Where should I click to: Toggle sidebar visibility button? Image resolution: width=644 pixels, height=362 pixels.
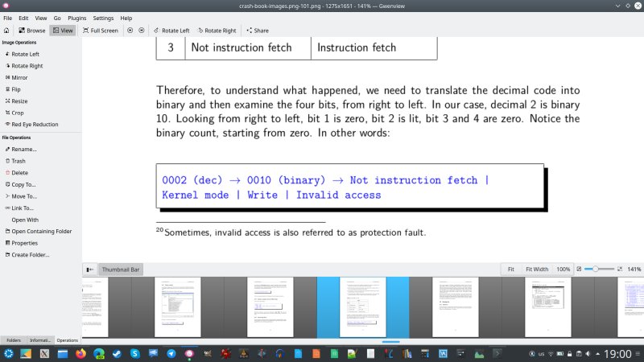89,269
